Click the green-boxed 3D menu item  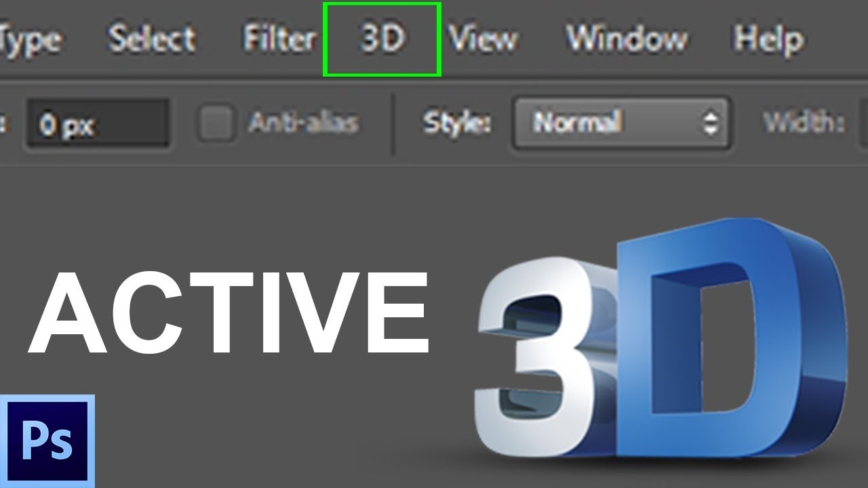coord(382,39)
